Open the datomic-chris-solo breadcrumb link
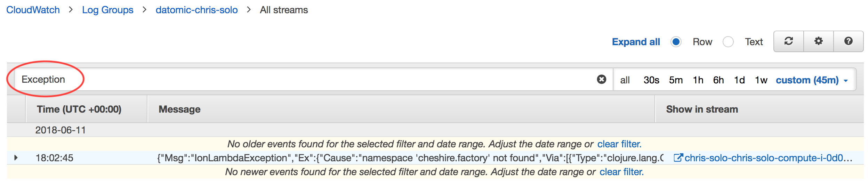This screenshot has width=868, height=196. [197, 10]
